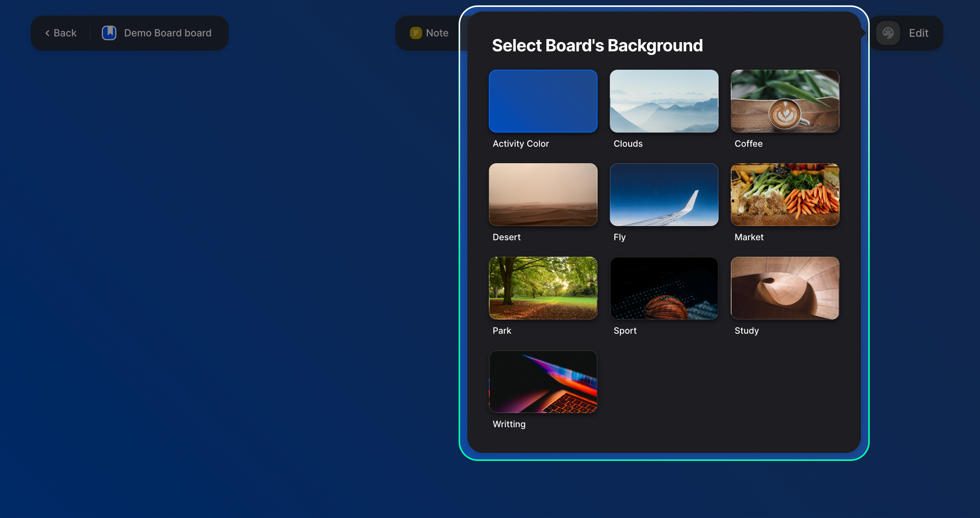Click the palette icon beside Edit
980x518 pixels.
coord(888,33)
